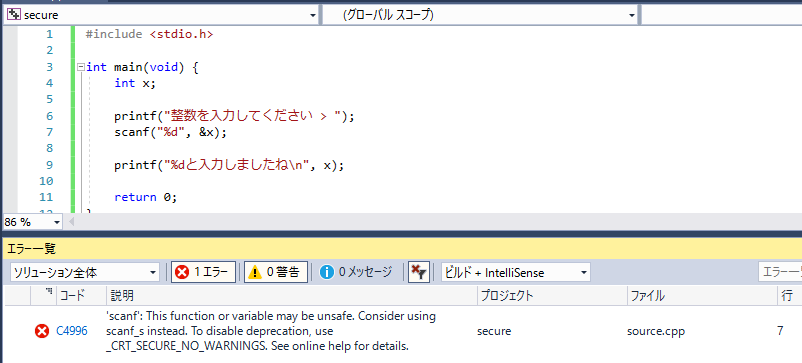This screenshot has width=802, height=363.
Task: Toggle the 1 エラー errors filter
Action: tap(204, 272)
